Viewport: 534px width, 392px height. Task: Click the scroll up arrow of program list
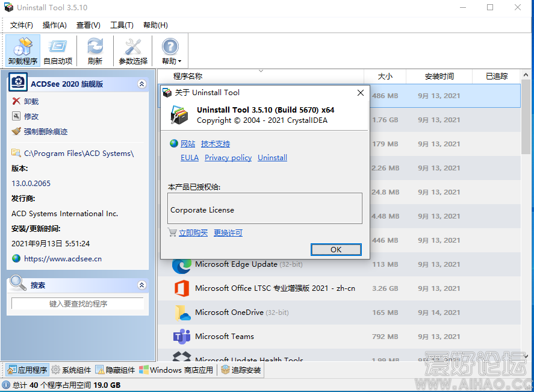tap(526, 75)
